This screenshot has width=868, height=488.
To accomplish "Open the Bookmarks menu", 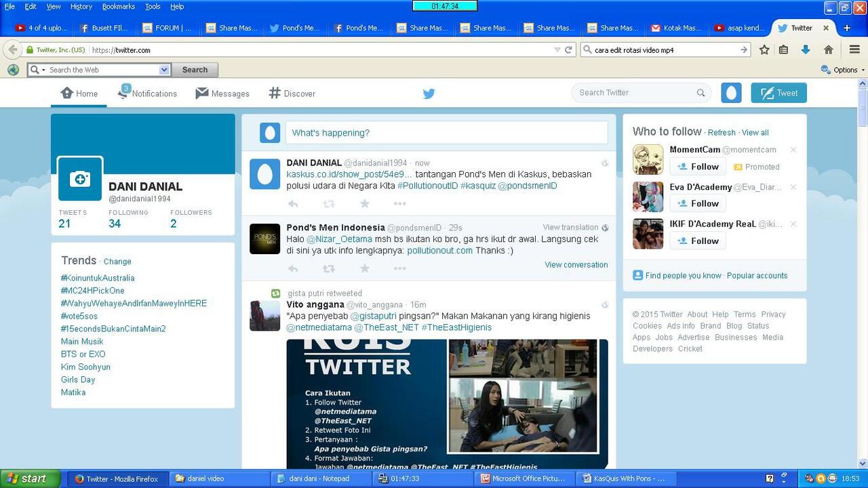I will pyautogui.click(x=119, y=6).
